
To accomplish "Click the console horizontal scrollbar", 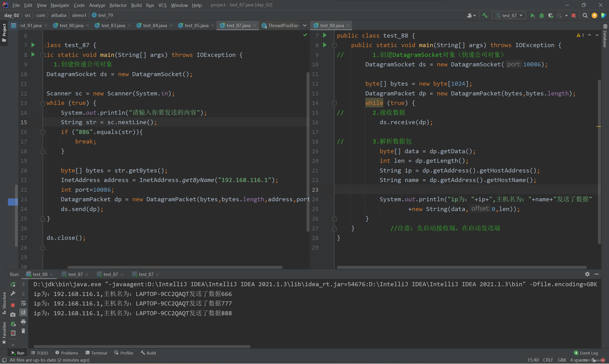I will click(x=142, y=347).
